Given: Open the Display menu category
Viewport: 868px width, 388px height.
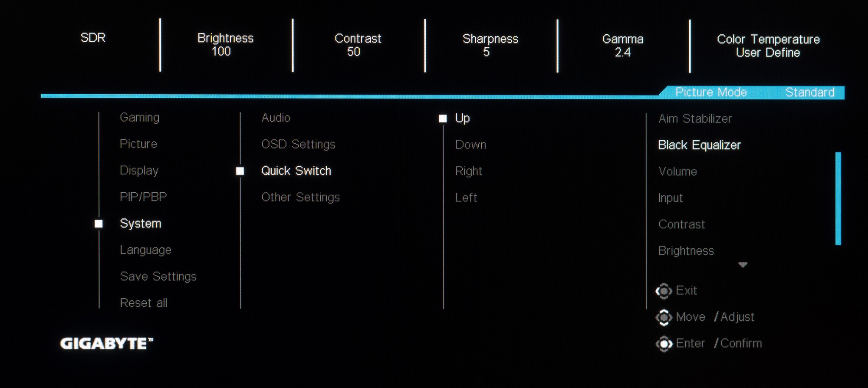Looking at the screenshot, I should click(x=139, y=171).
